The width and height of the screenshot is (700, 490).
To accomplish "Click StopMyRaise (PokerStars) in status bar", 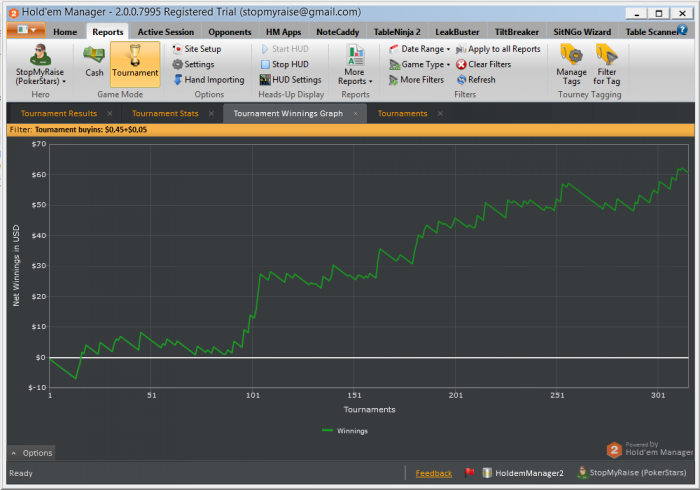I will 632,473.
